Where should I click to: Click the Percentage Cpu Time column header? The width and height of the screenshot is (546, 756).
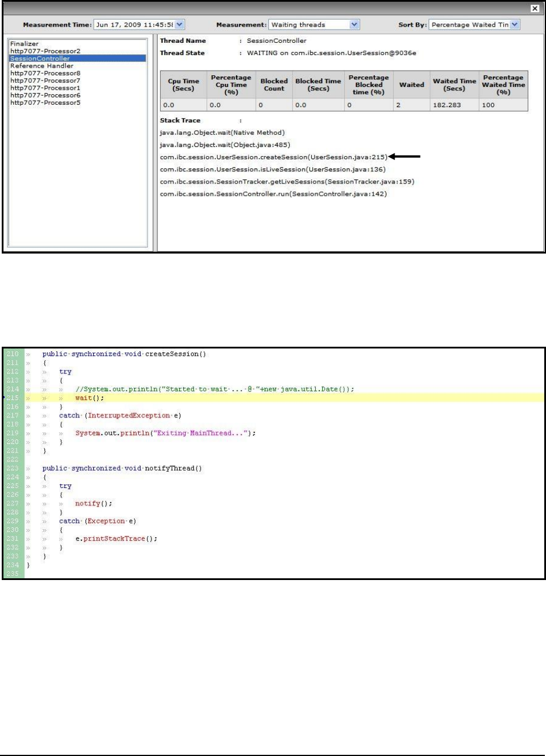pos(230,85)
